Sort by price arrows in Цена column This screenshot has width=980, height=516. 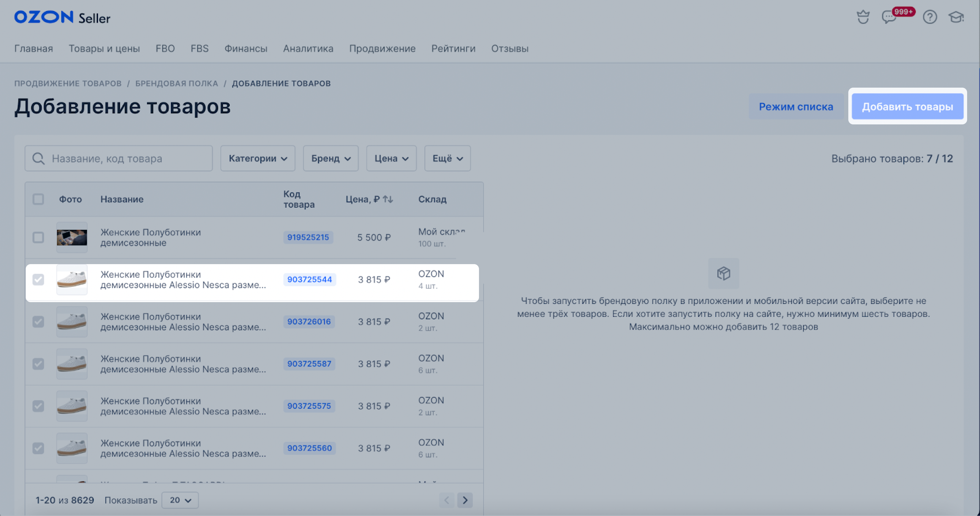coord(388,199)
